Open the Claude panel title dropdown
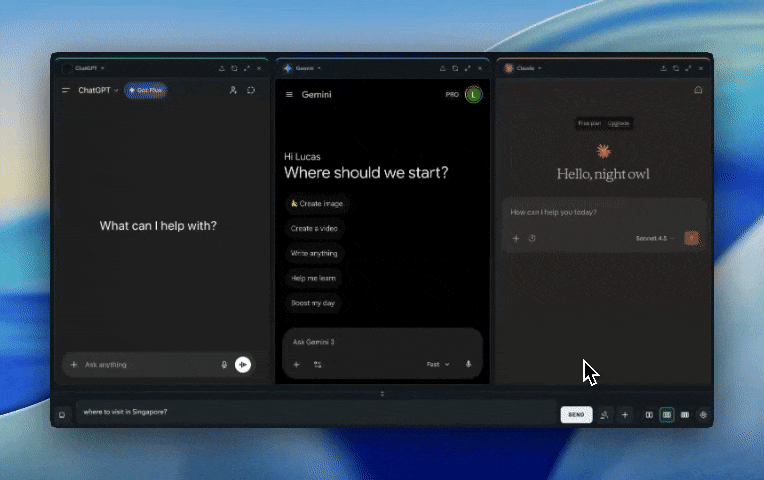This screenshot has width=764, height=480. point(525,68)
